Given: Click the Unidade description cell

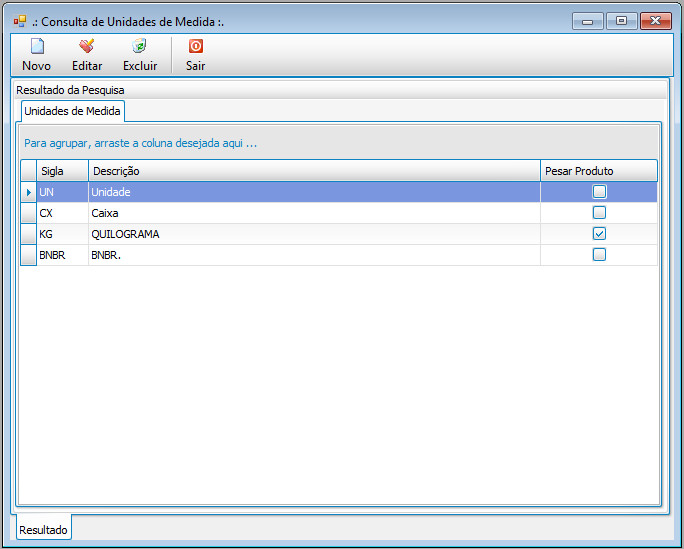Looking at the screenshot, I should 314,192.
